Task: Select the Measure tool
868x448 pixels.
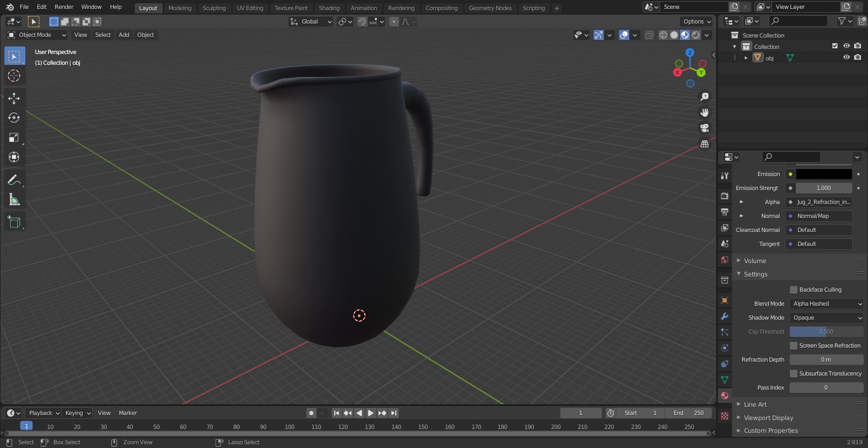Action: pos(14,200)
